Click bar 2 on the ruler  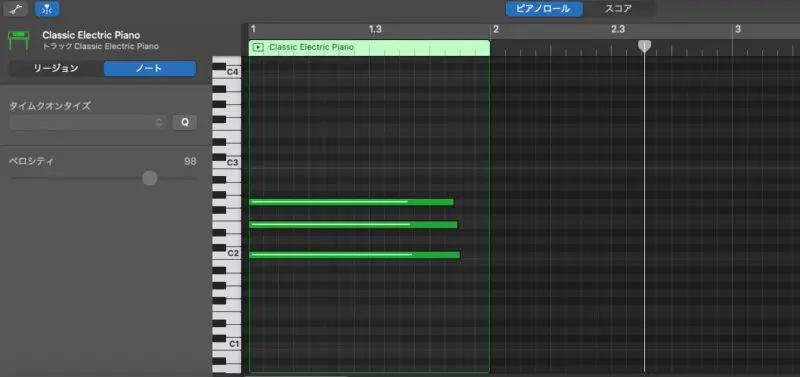495,29
